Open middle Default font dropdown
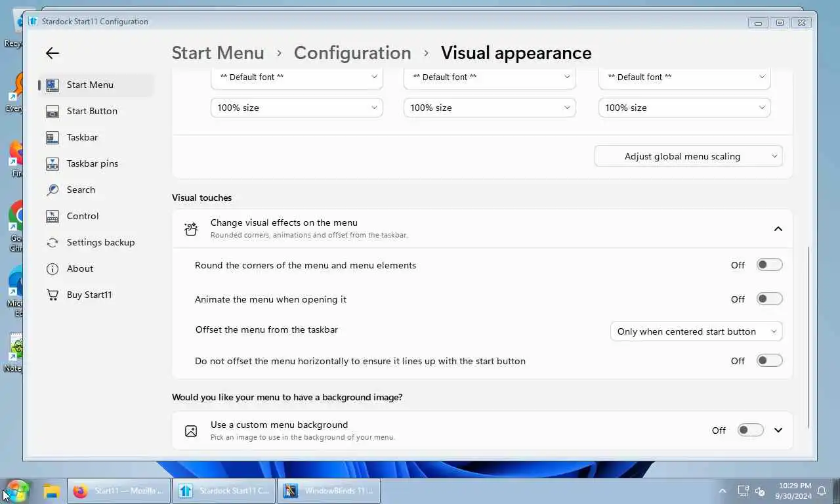The height and width of the screenshot is (504, 840). click(490, 77)
